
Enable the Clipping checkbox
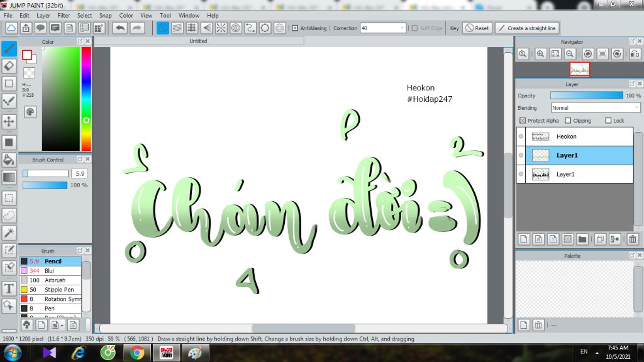(568, 120)
